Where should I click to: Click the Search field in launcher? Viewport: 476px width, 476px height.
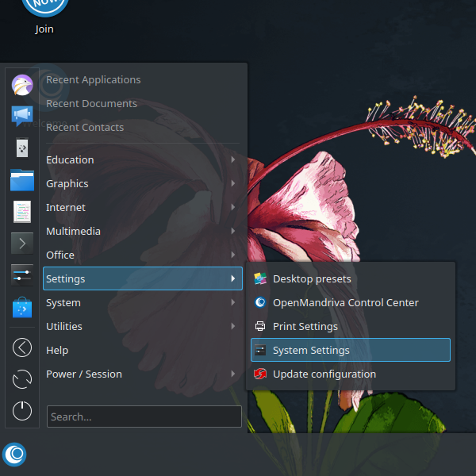click(144, 416)
